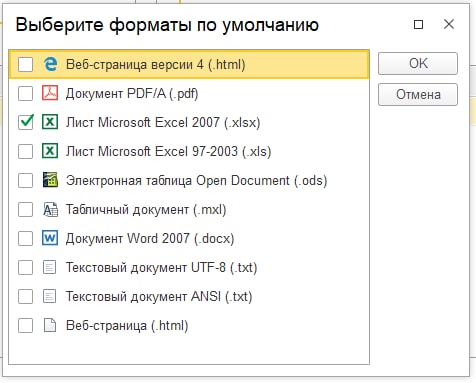The height and width of the screenshot is (383, 476).
Task: Enable Текстовый документ UTF-8 checkbox
Action: point(26,268)
